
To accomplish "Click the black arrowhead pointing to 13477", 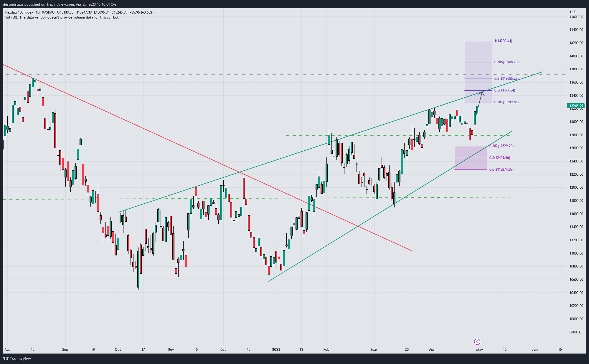I will (482, 93).
